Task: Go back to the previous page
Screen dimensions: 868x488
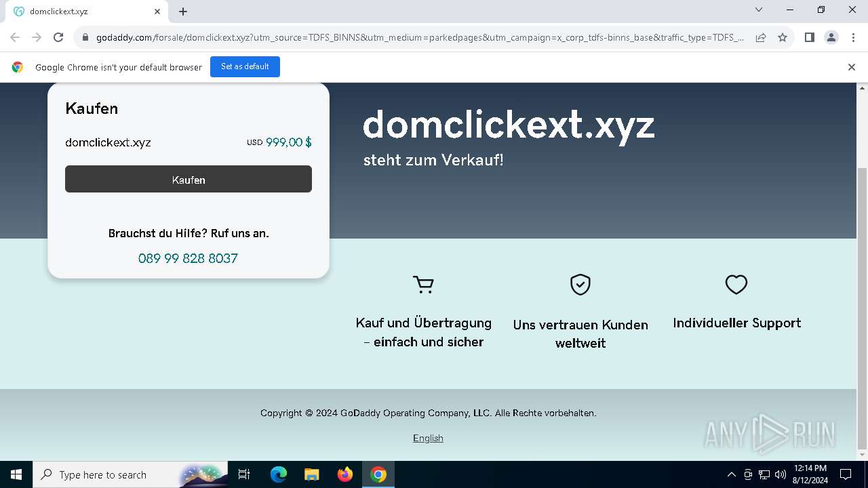Action: click(x=15, y=37)
